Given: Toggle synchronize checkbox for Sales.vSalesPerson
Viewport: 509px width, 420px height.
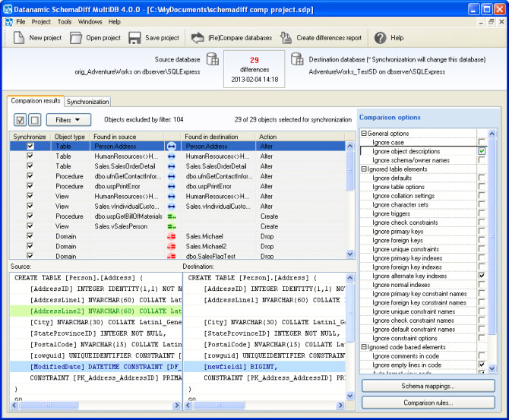Looking at the screenshot, I should point(30,226).
